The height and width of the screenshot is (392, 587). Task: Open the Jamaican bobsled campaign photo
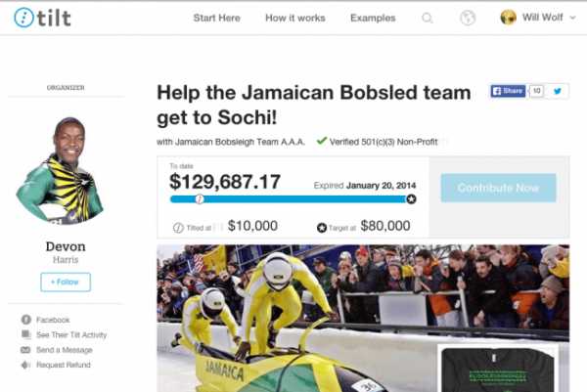363,319
